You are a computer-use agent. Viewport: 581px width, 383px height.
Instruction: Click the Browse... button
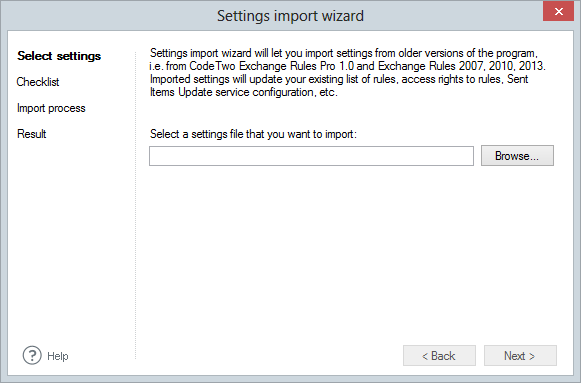pos(517,156)
